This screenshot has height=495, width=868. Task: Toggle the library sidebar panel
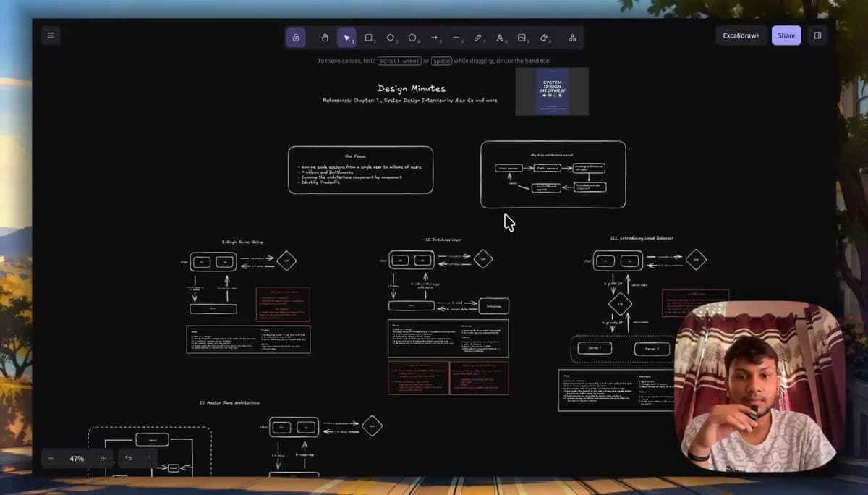click(817, 35)
